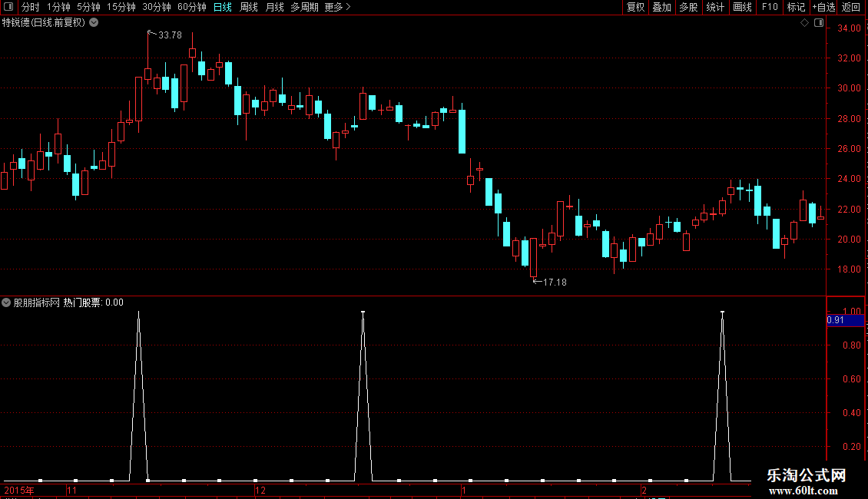
Task: Switch to 日线 daily chart
Action: click(223, 7)
